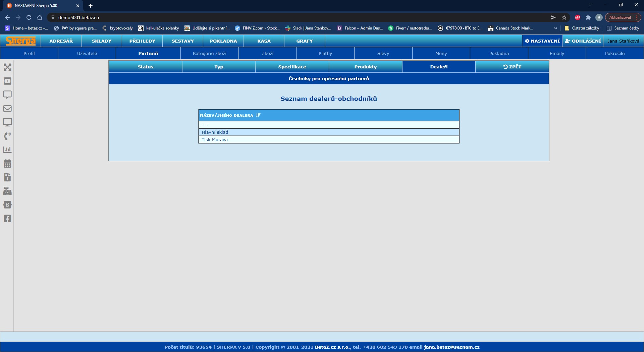Click the phone call sidebar icon

[x=7, y=136]
